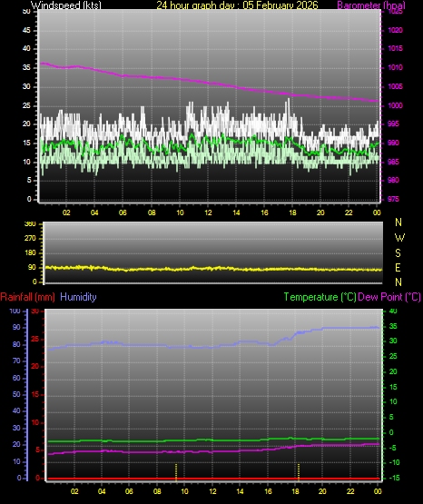Click the 45 value on windspeed axis
Image resolution: width=423 pixels, height=504 pixels.
[x=26, y=30]
